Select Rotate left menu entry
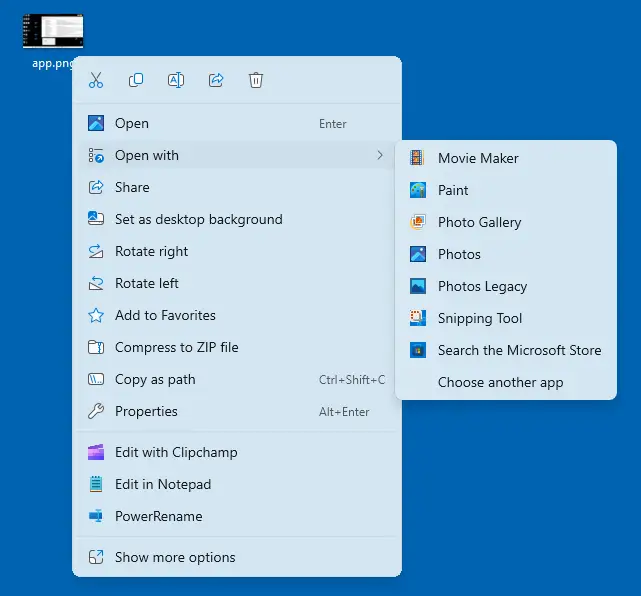The height and width of the screenshot is (596, 641). point(237,283)
